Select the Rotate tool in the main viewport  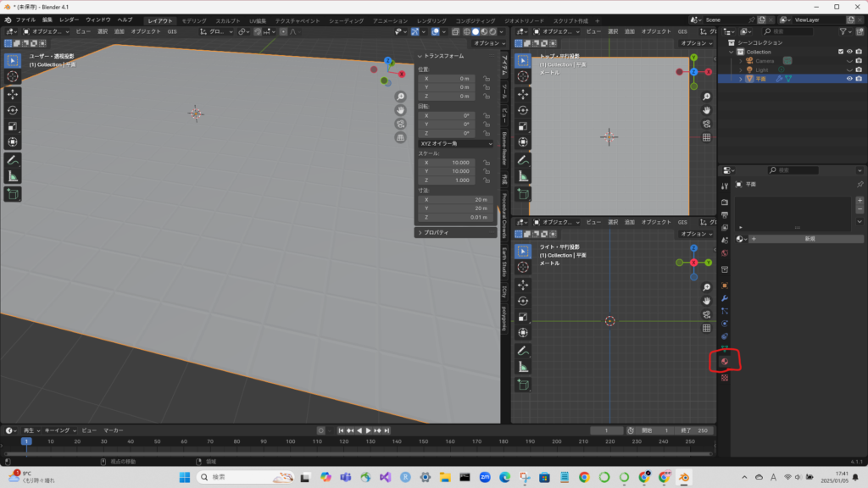pyautogui.click(x=13, y=109)
